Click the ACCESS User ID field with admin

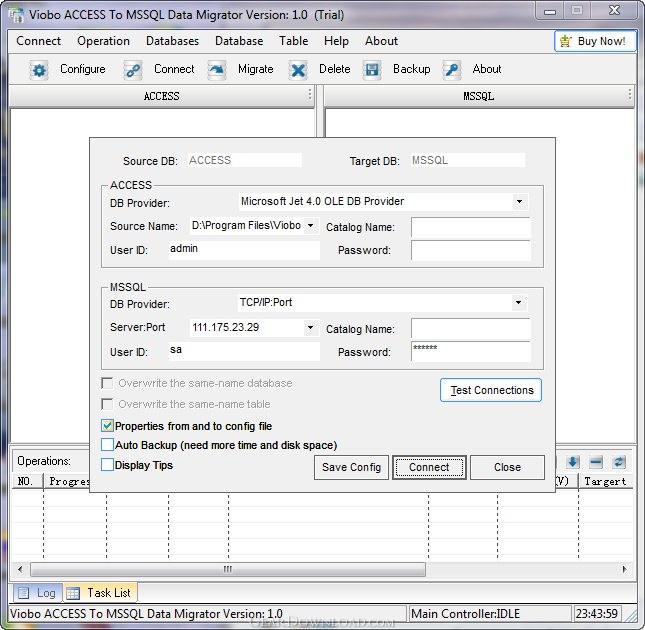pyautogui.click(x=244, y=250)
